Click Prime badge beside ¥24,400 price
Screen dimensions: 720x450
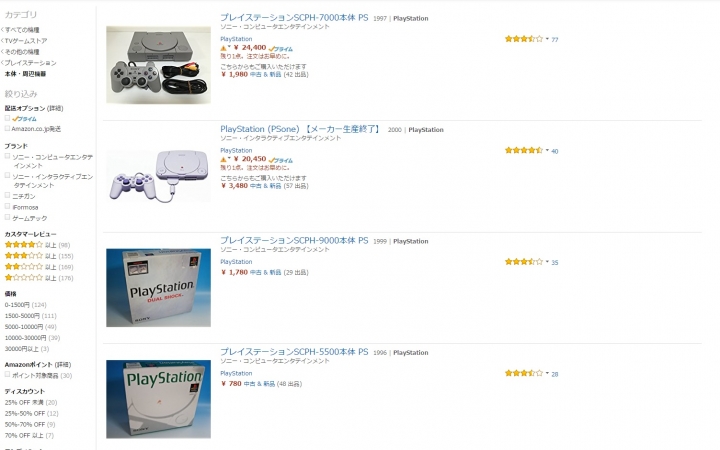pyautogui.click(x=281, y=49)
